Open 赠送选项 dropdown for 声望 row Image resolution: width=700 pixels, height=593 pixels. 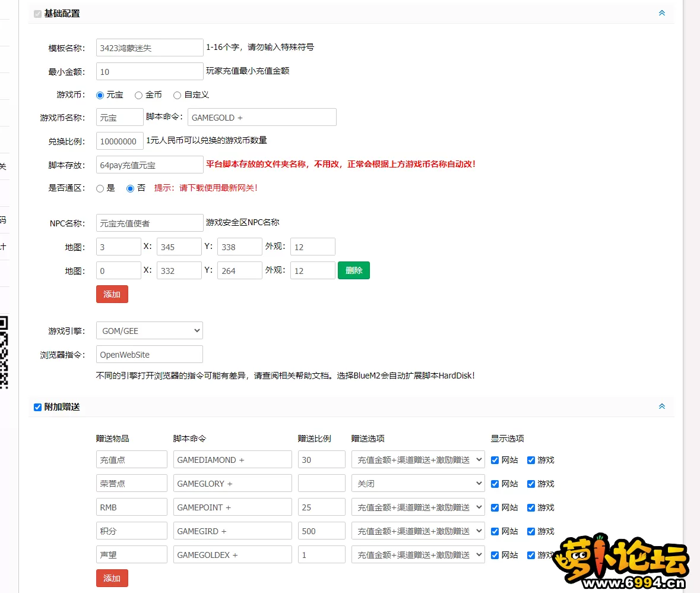418,554
